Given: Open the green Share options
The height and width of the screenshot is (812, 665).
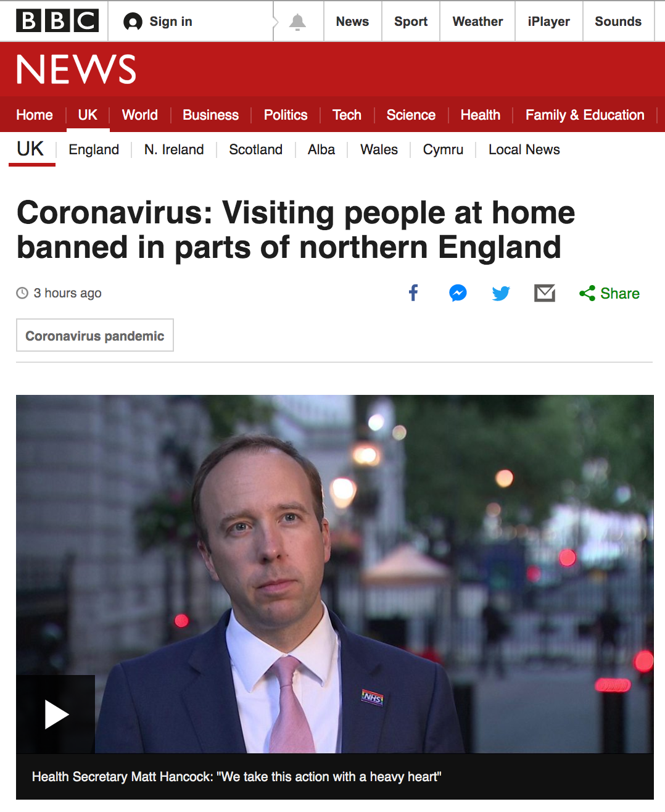Looking at the screenshot, I should [x=609, y=294].
